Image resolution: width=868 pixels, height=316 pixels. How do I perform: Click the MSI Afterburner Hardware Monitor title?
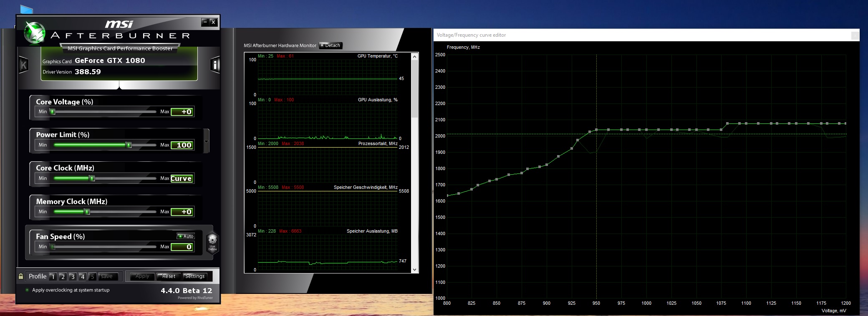(x=280, y=45)
